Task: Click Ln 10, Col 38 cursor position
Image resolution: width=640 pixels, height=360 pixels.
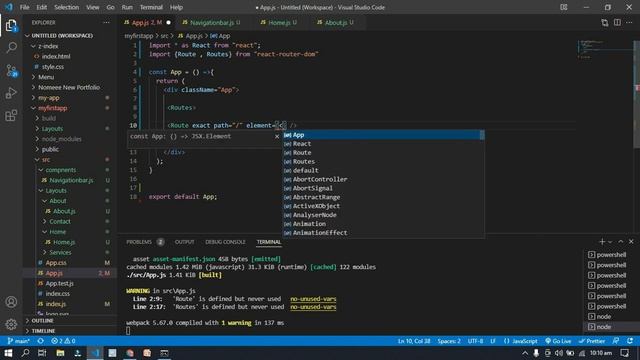Action: click(414, 341)
